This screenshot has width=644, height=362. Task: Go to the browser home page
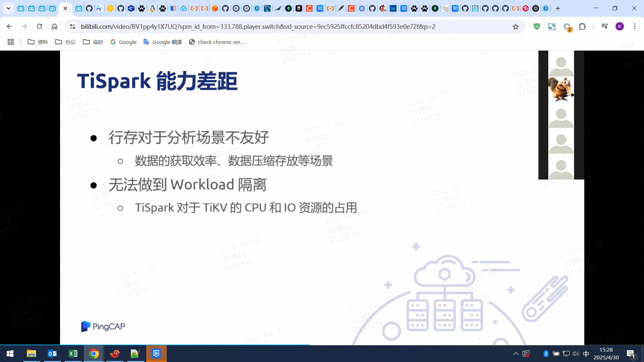(x=54, y=26)
